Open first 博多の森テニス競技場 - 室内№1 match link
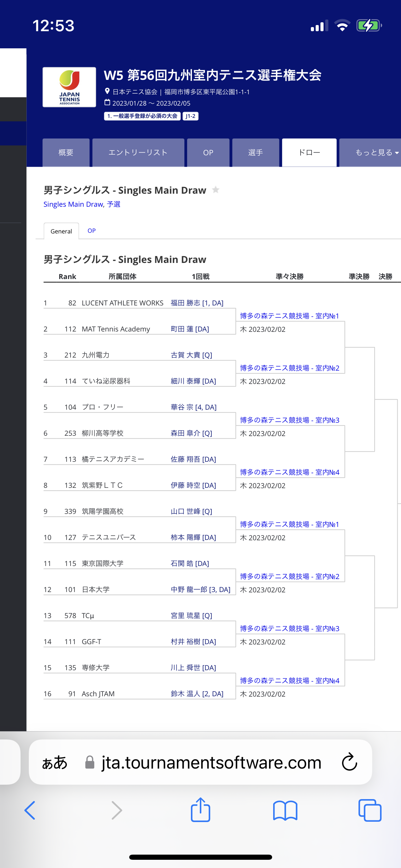The width and height of the screenshot is (401, 868). point(290,316)
